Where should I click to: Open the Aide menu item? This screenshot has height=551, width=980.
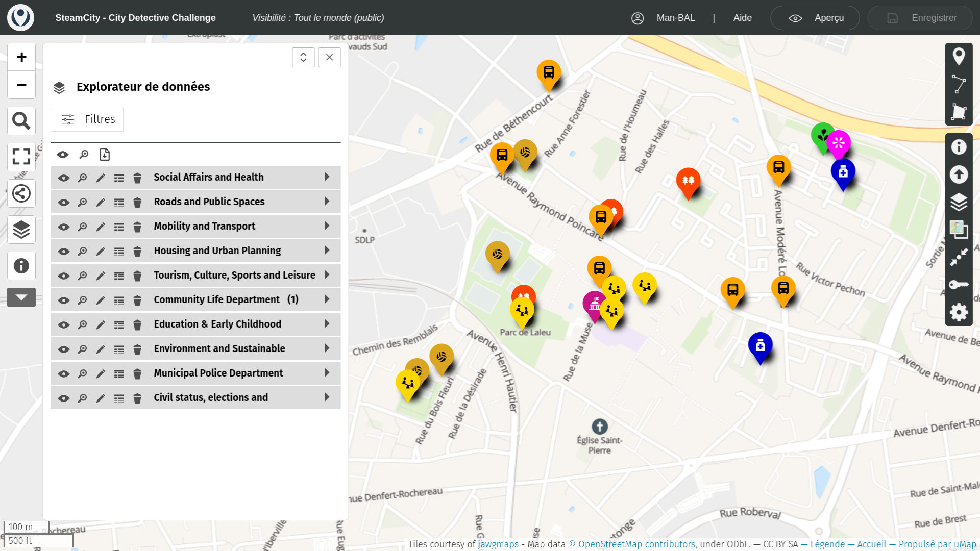pos(742,18)
